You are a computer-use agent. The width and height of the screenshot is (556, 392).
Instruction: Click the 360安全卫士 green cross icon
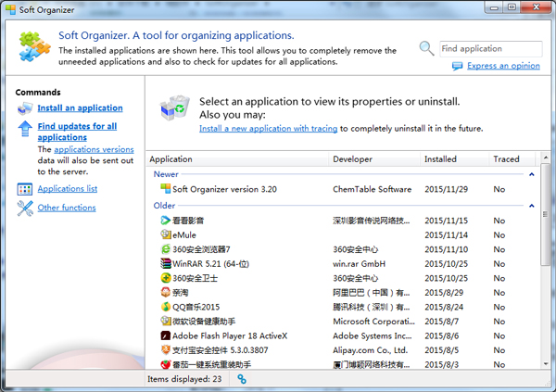166,278
